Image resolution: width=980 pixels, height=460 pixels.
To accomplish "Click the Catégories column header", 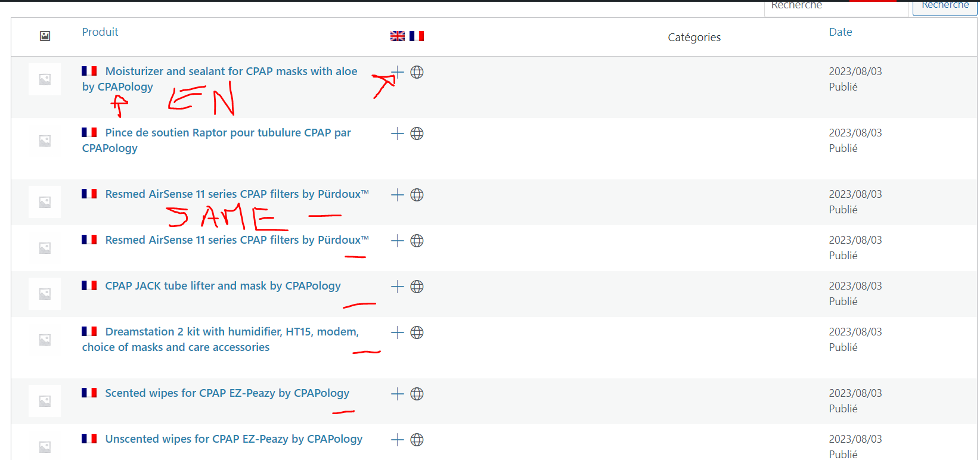I will 694,38.
